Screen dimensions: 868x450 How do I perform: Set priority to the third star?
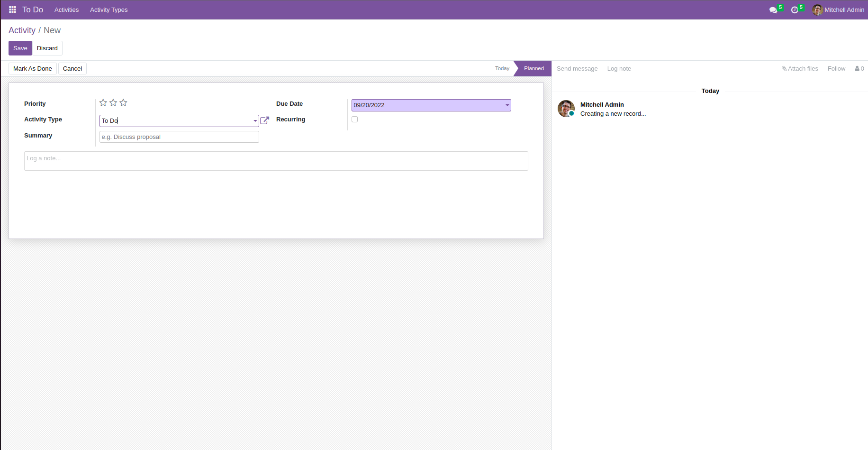123,103
